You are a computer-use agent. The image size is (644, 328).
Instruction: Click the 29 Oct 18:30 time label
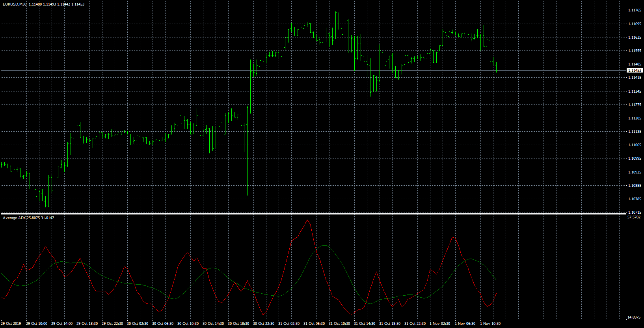point(87,324)
